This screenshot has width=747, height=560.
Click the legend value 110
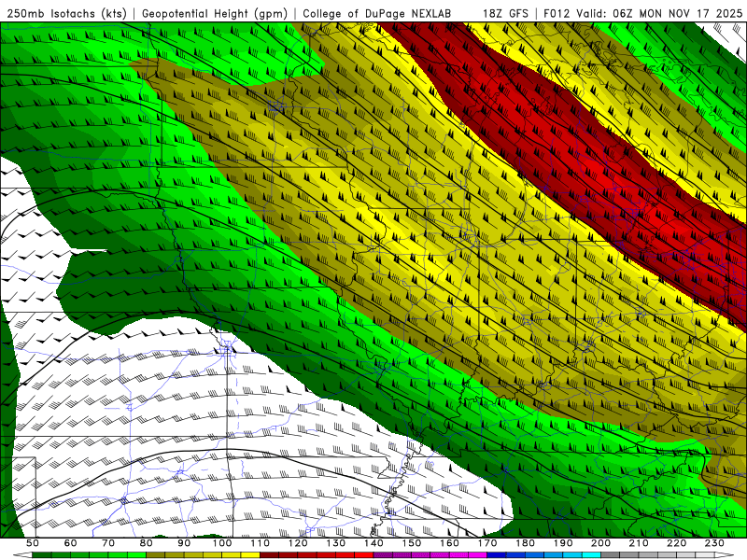[261, 543]
